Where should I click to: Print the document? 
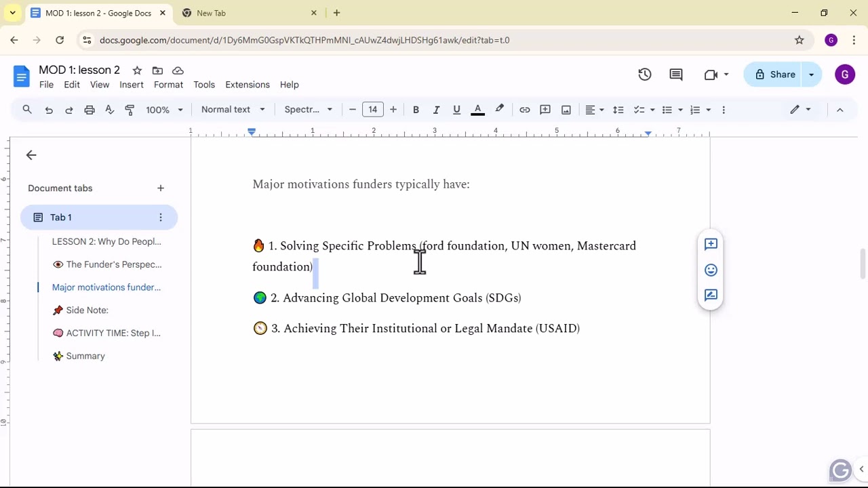pyautogui.click(x=90, y=110)
